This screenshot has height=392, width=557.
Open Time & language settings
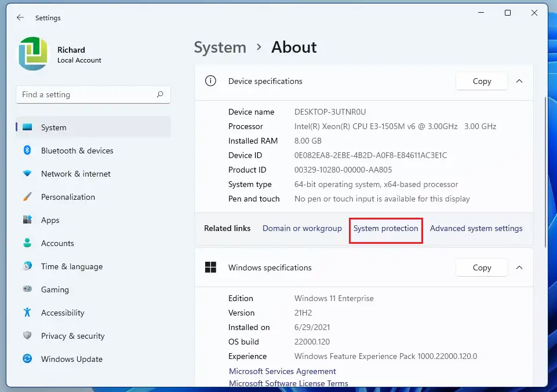(93, 266)
